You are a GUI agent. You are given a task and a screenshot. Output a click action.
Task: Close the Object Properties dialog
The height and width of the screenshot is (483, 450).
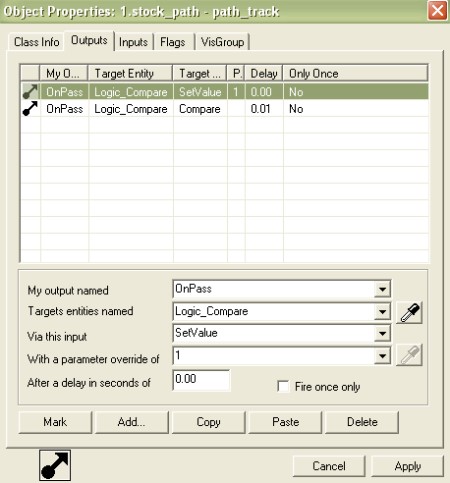(437, 11)
